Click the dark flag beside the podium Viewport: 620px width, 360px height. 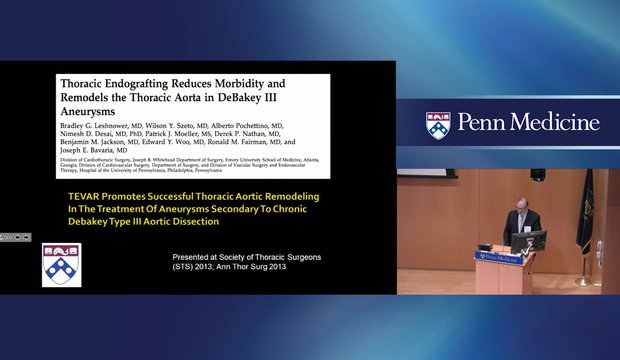click(584, 212)
